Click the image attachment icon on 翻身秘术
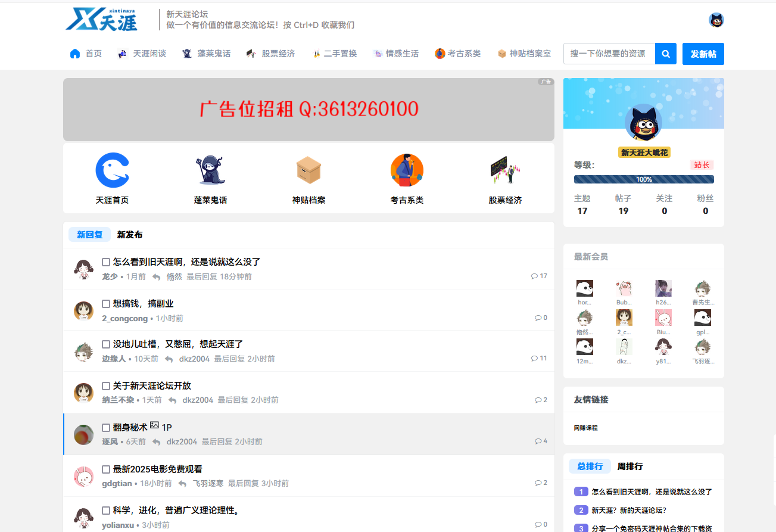Screen dimensions: 776x532 155,426
